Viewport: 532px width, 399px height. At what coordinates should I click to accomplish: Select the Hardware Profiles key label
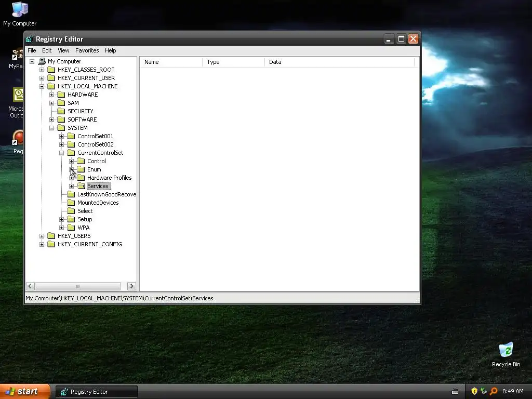pos(109,178)
